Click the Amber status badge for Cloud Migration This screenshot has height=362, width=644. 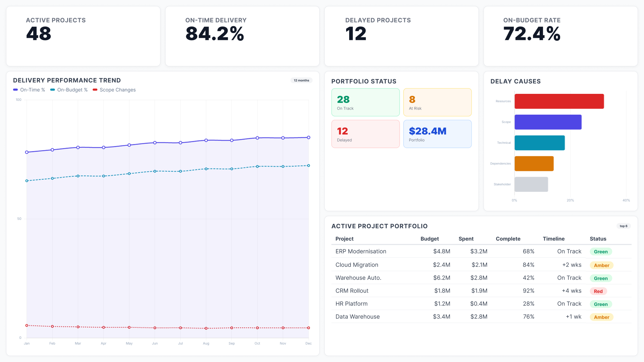602,265
